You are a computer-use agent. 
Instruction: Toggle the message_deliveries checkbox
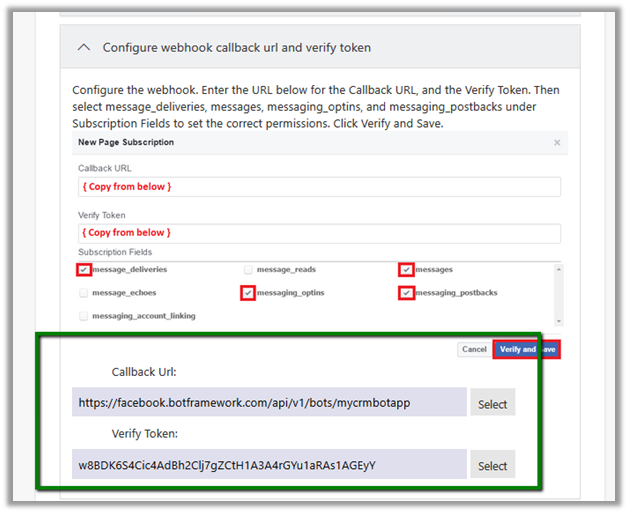pos(83,270)
